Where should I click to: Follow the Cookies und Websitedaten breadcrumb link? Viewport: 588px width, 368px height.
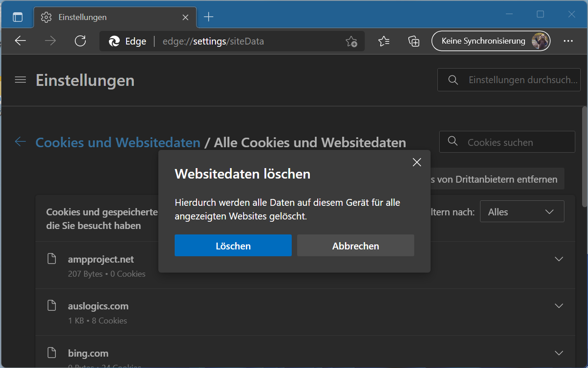point(118,143)
